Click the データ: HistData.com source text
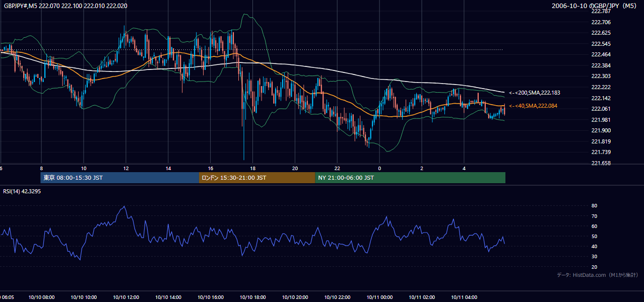Image resolution: width=644 pixels, height=302 pixels. (x=598, y=275)
